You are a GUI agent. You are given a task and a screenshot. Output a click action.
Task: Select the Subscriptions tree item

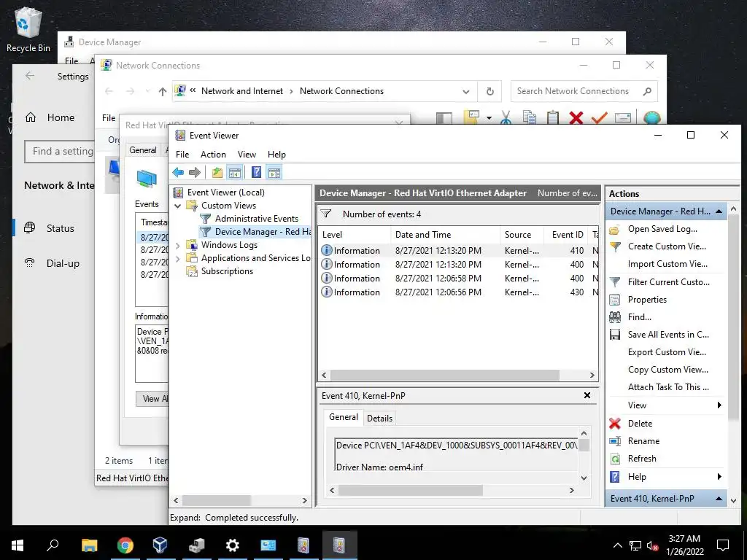point(227,271)
